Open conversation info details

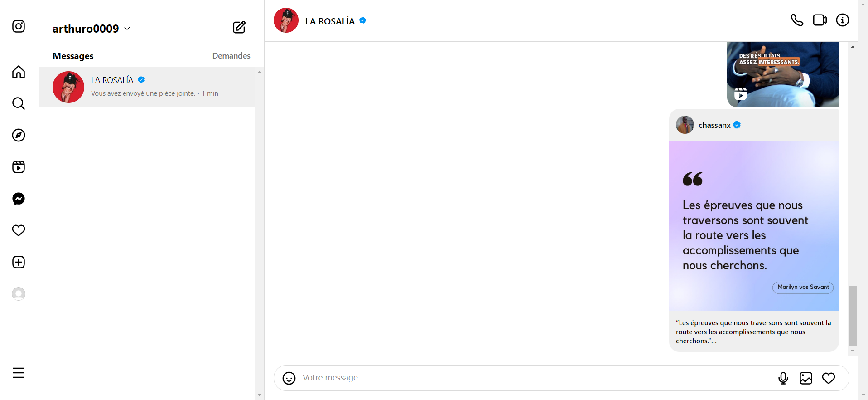pos(842,20)
